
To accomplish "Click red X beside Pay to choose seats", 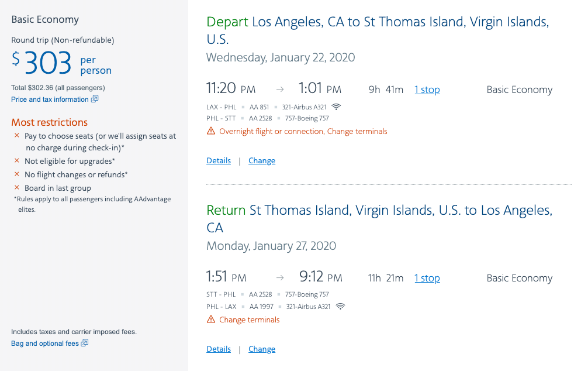I will [x=17, y=136].
